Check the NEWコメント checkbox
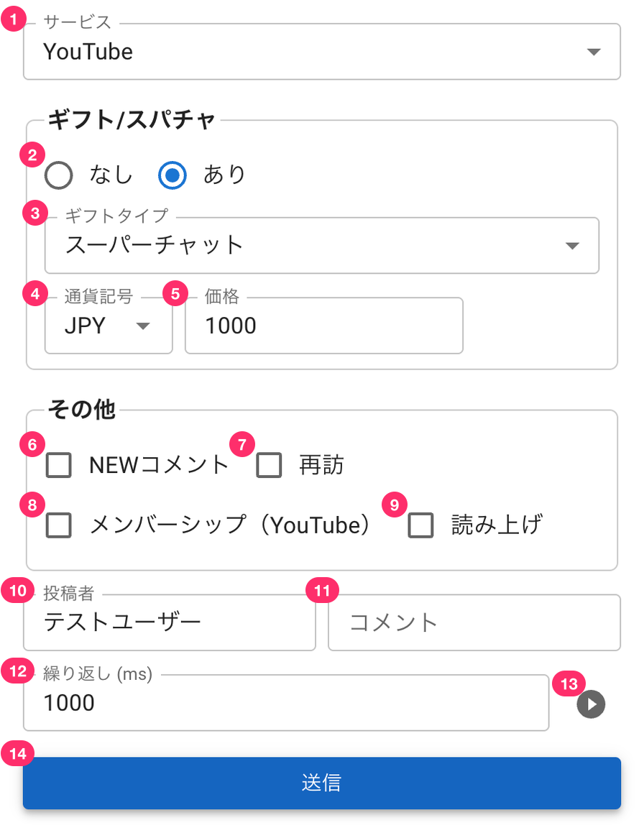644x833 pixels. coord(59,466)
